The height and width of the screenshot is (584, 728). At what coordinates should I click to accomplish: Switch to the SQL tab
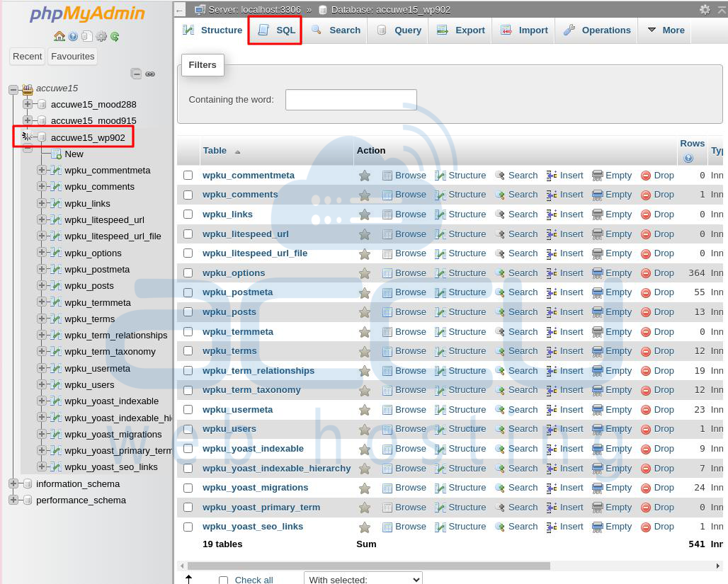point(275,30)
